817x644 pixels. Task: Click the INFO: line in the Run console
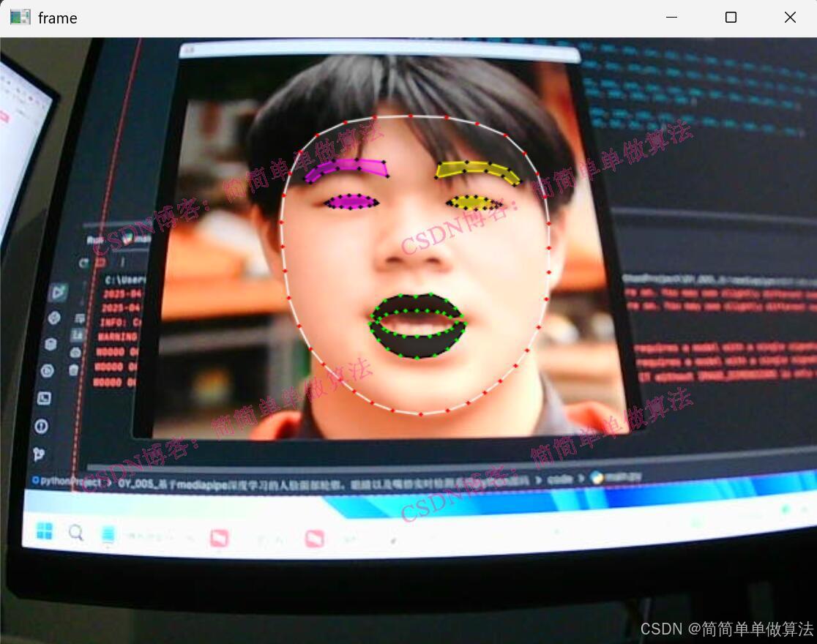[120, 323]
